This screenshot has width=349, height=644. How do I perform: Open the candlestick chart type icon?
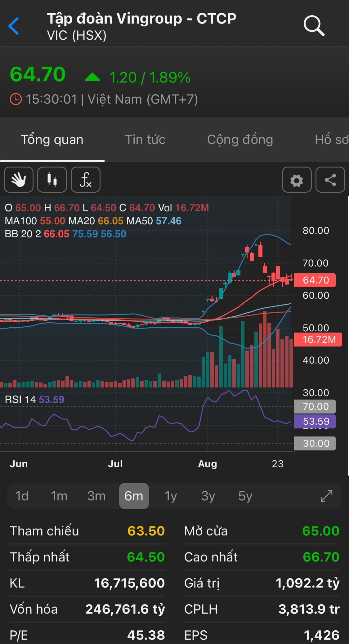pos(52,180)
